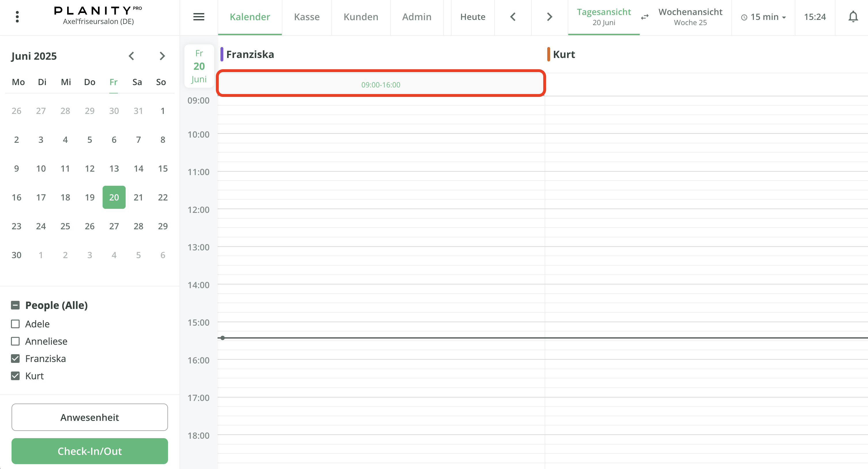Toggle the hamburger sidebar menu

click(199, 16)
